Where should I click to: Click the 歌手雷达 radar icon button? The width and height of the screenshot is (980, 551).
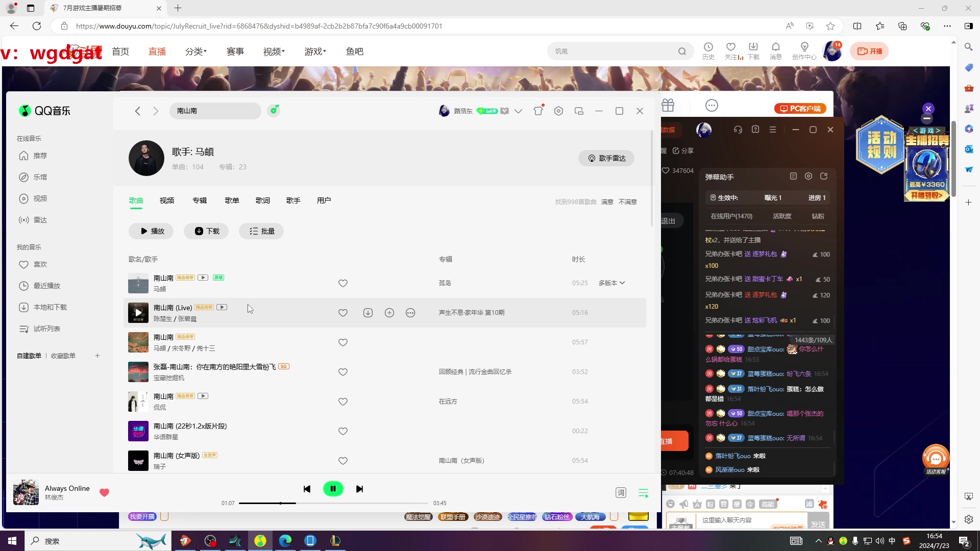click(x=606, y=158)
